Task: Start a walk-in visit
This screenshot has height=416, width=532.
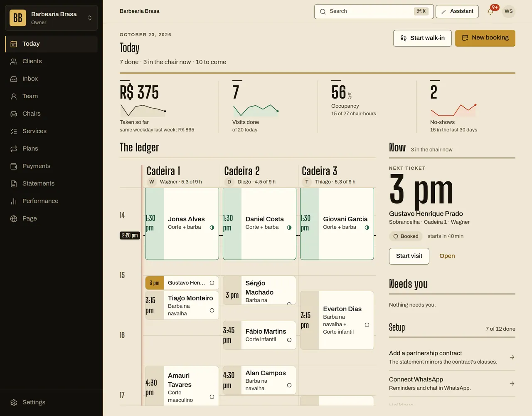Action: point(422,38)
